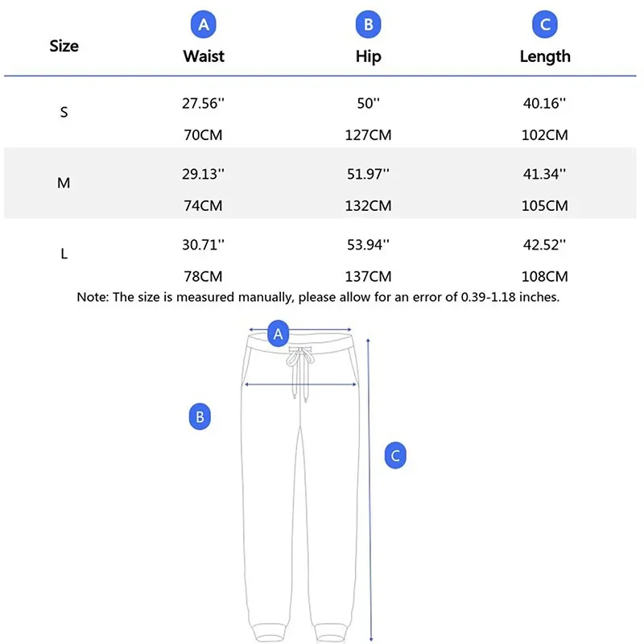Image resolution: width=644 pixels, height=644 pixels.
Task: Click the A badge above Waist header
Action: [x=204, y=24]
